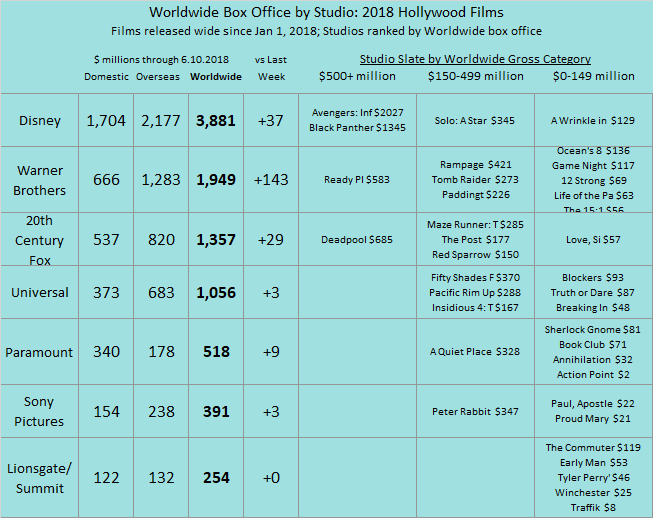Click 'Red Sparrow $150' entry
The width and height of the screenshot is (653, 518).
475,255
